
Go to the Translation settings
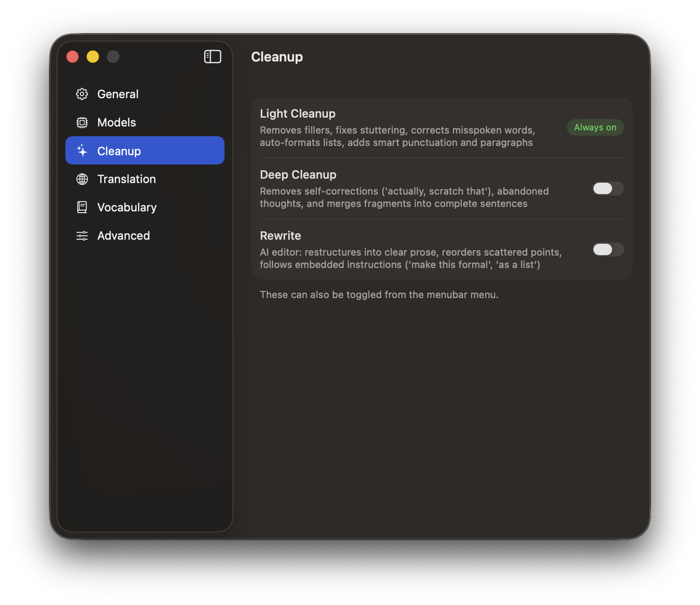click(126, 179)
